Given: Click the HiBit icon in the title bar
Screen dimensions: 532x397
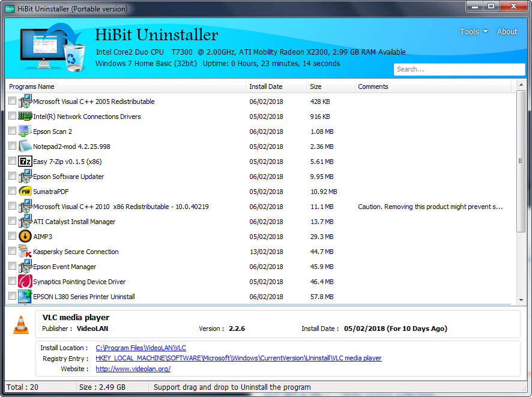Looking at the screenshot, I should coord(10,9).
